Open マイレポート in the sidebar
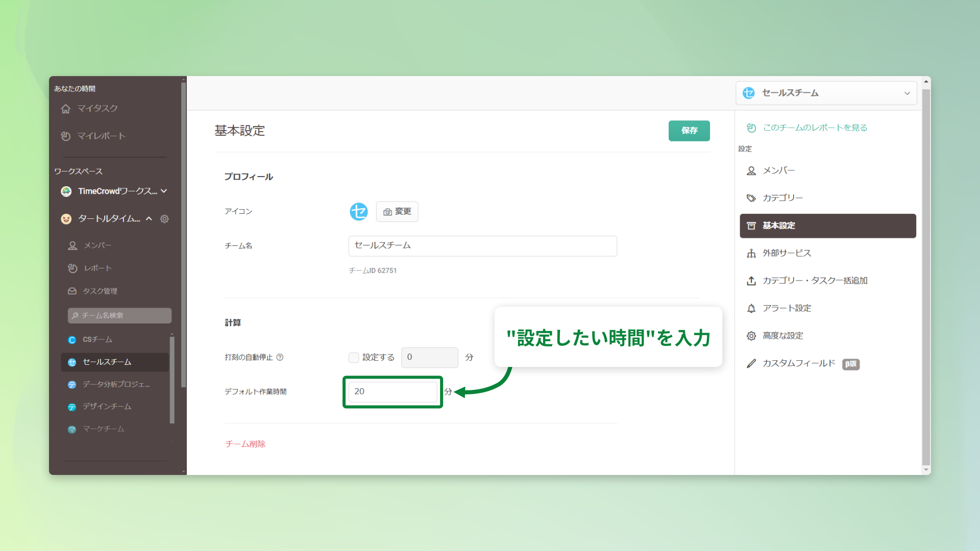 pyautogui.click(x=101, y=136)
